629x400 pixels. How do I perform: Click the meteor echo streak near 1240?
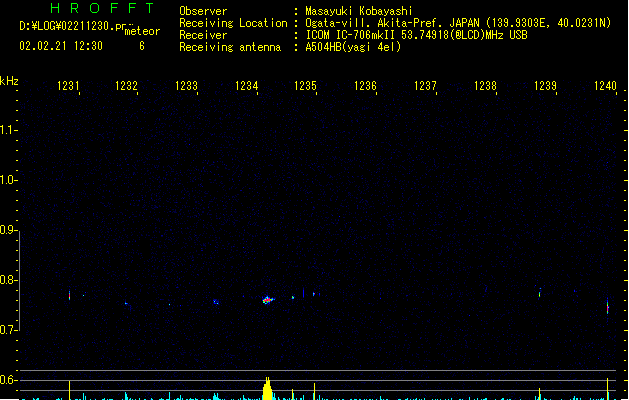click(608, 307)
